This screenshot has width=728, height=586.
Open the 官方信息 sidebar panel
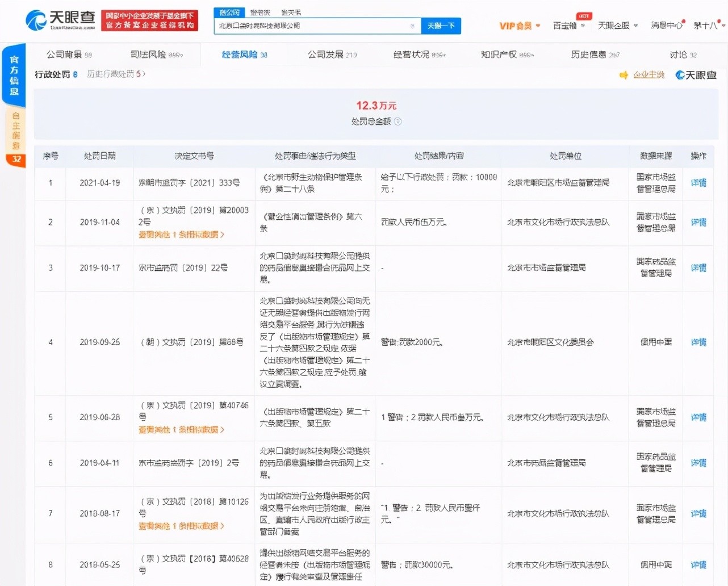click(x=14, y=75)
